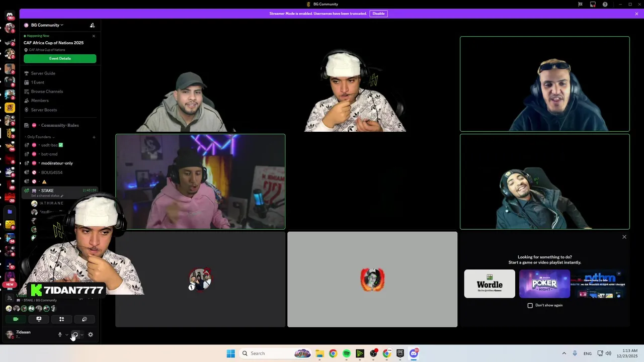Image resolution: width=644 pixels, height=362 pixels.
Task: Join the BOUG4SS4 voice channel
Action: pyautogui.click(x=59, y=172)
